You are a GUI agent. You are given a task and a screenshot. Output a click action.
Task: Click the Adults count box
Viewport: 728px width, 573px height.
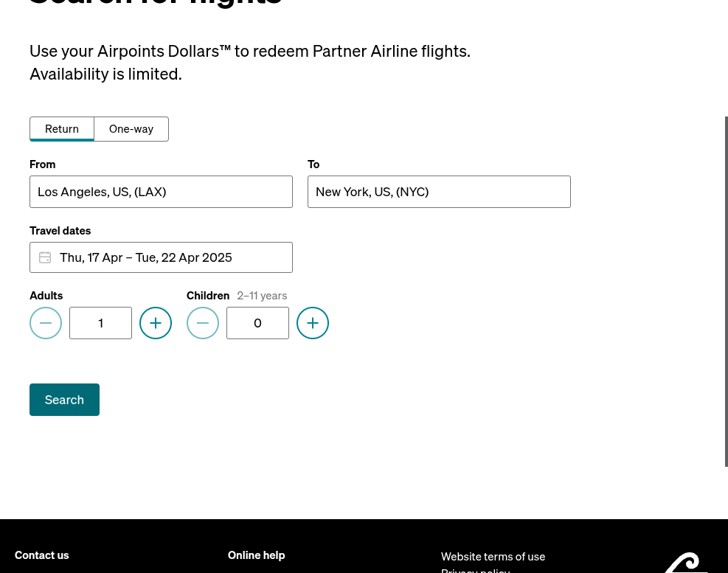click(101, 323)
